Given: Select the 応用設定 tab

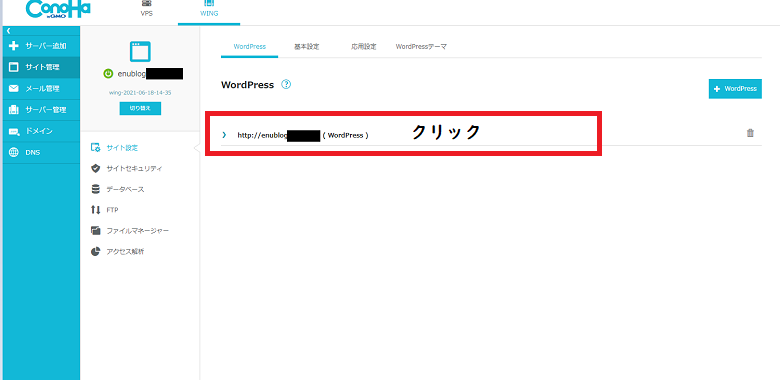Looking at the screenshot, I should [x=364, y=47].
